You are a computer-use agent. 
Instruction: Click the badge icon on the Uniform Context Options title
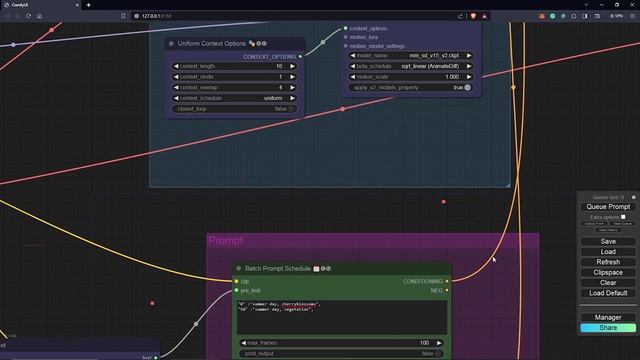(x=252, y=43)
